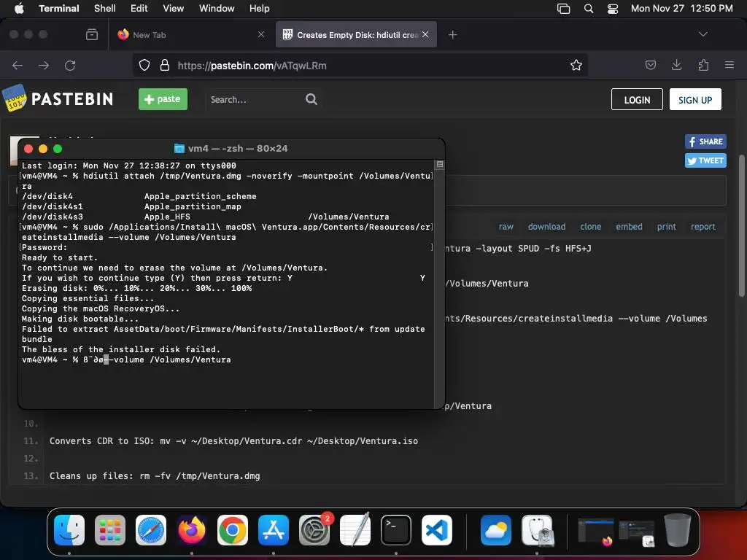Open Firefox View icon
Image resolution: width=747 pixels, height=560 pixels.
pyautogui.click(x=91, y=34)
